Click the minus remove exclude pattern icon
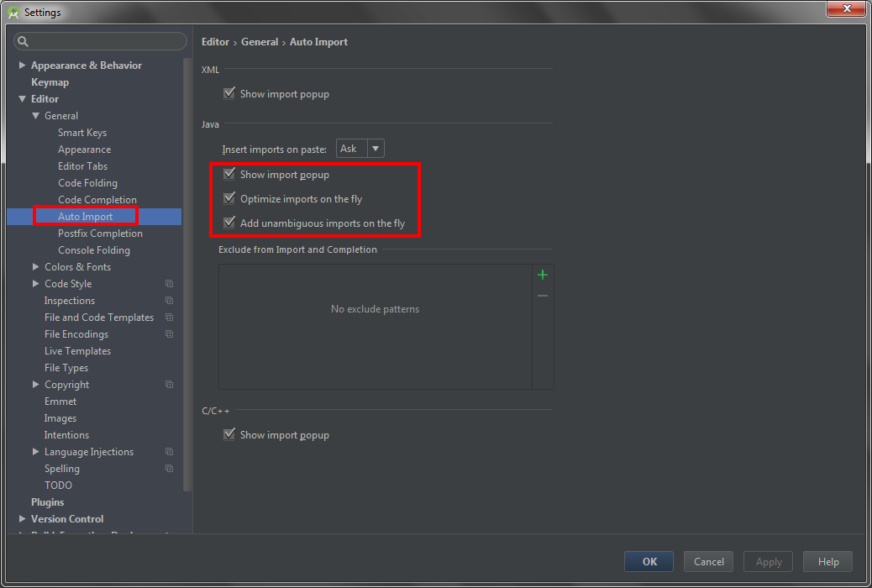Viewport: 872px width, 588px height. (x=543, y=296)
